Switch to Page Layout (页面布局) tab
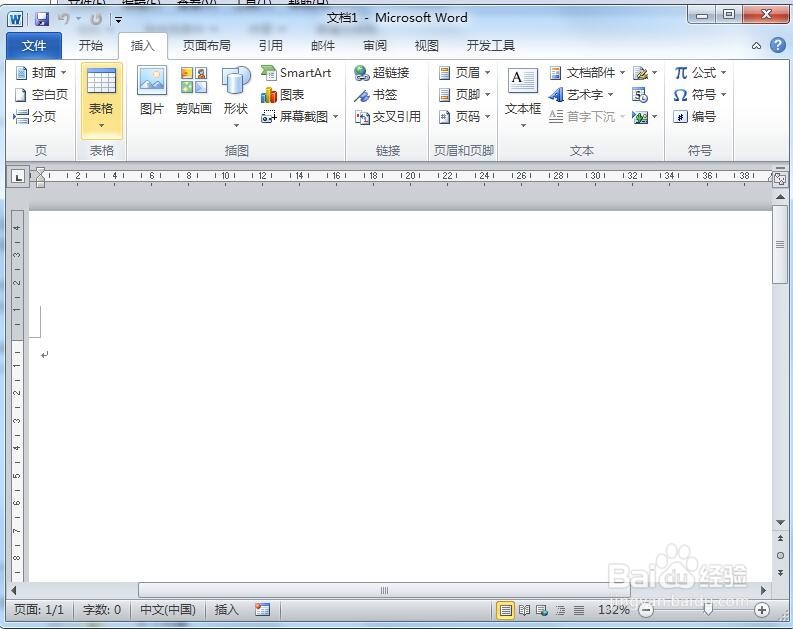The height and width of the screenshot is (629, 793). tap(206, 46)
